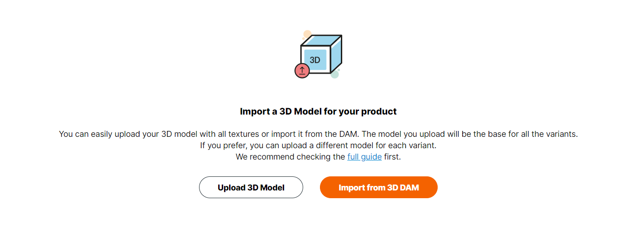Screen dimensions: 644x235
Task: Click the "You can easily upload" description line
Action: [x=318, y=134]
